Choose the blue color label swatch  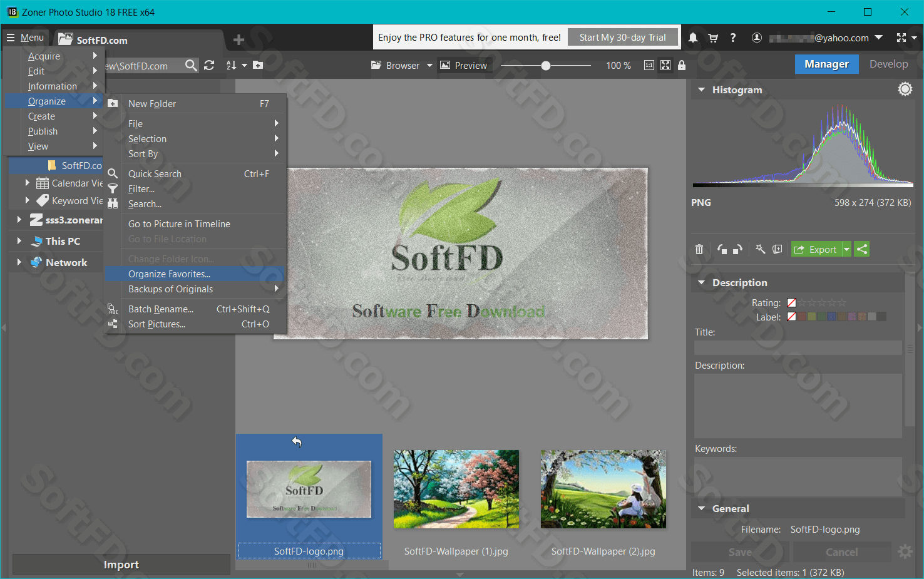pyautogui.click(x=831, y=317)
